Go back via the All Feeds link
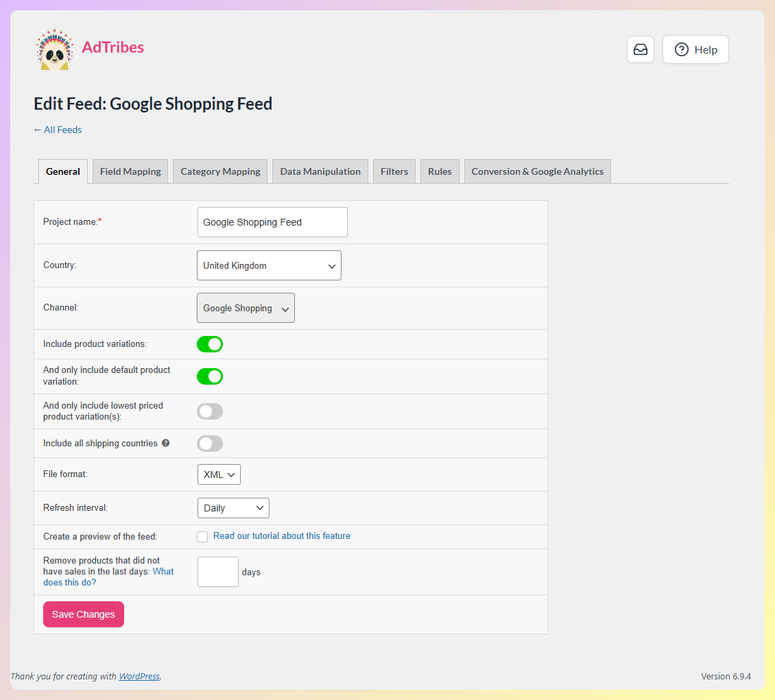The width and height of the screenshot is (775, 700). [58, 130]
